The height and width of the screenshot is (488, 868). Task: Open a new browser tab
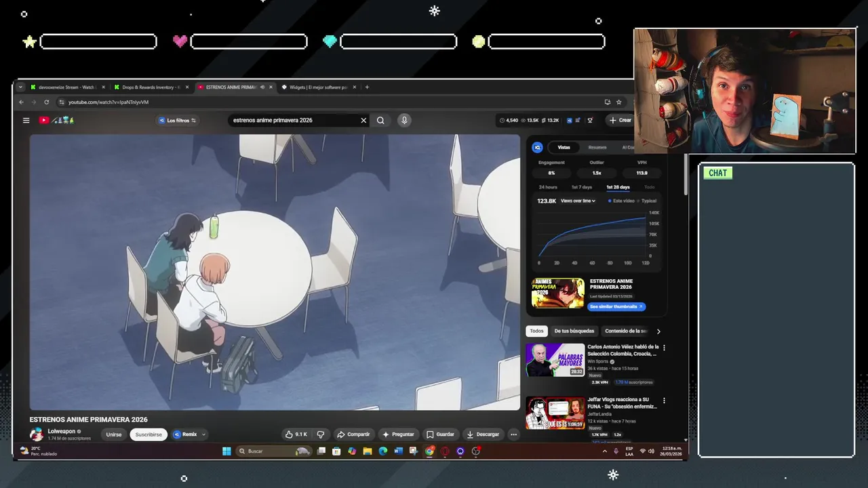tap(367, 87)
